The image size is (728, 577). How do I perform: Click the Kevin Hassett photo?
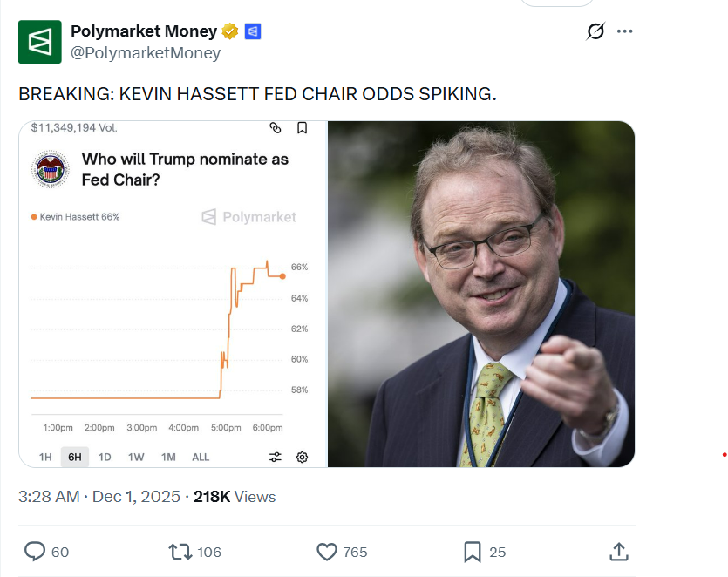[480, 292]
